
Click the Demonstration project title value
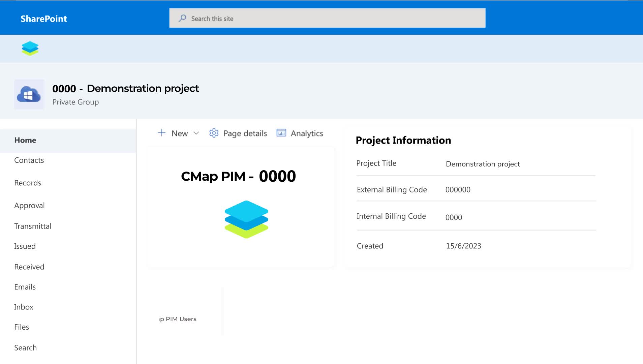(x=483, y=164)
